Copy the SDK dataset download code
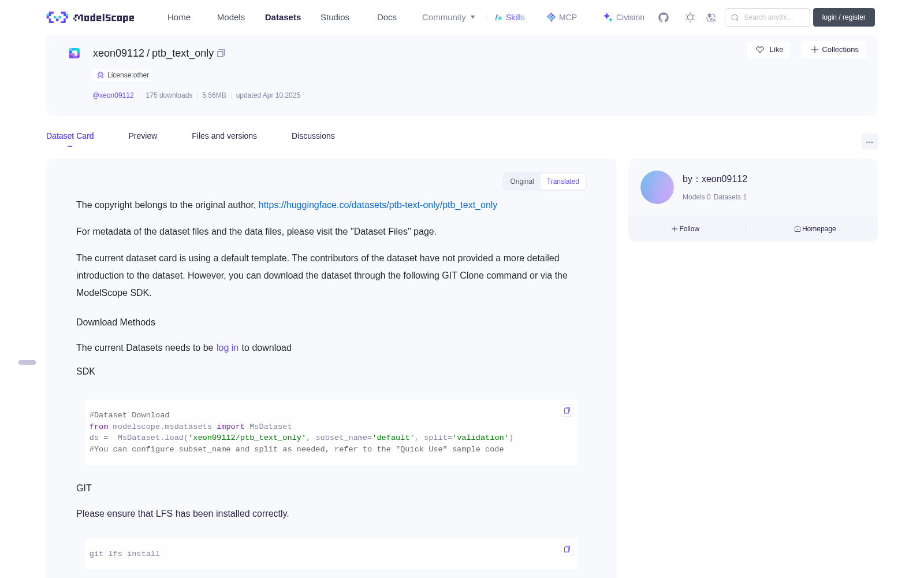This screenshot has height=578, width=924. tap(567, 410)
